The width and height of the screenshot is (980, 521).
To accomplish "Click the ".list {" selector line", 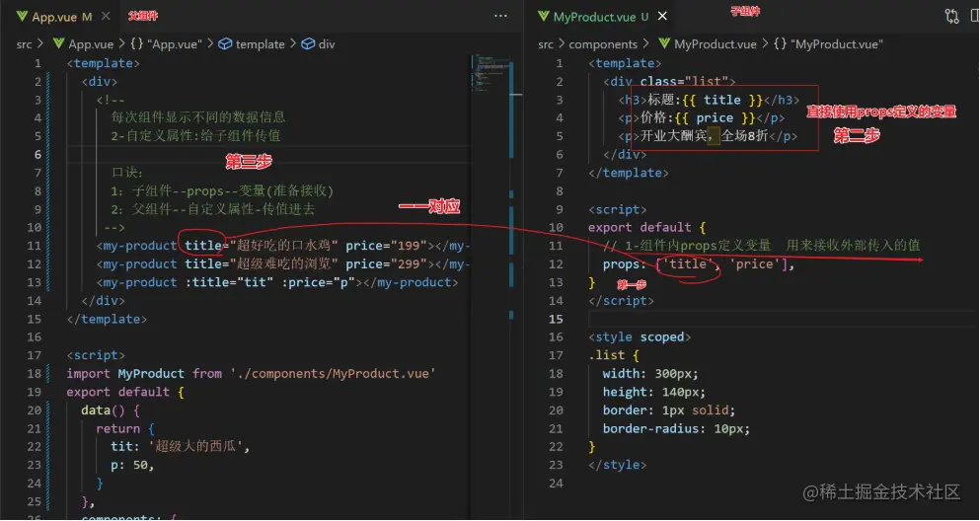I will [614, 355].
